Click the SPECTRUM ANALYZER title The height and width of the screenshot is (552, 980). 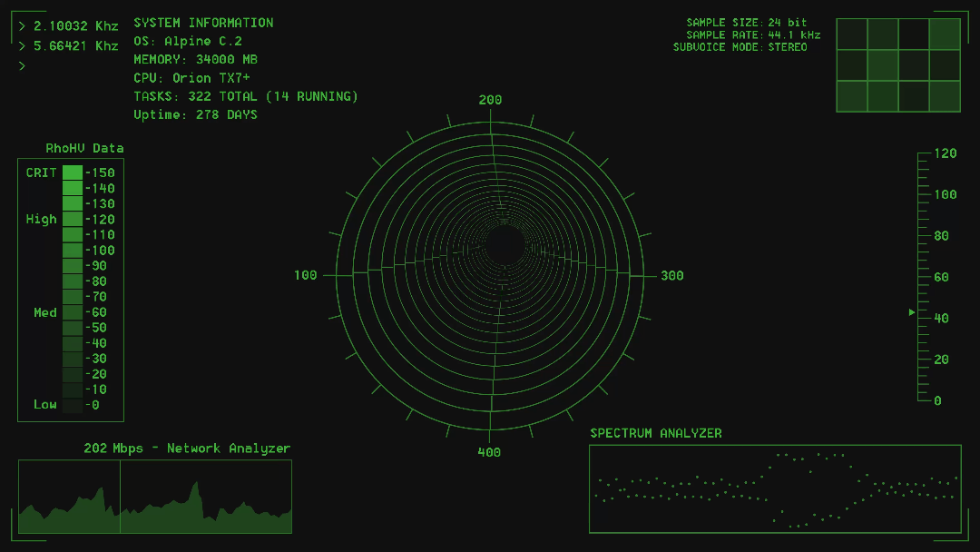(656, 433)
